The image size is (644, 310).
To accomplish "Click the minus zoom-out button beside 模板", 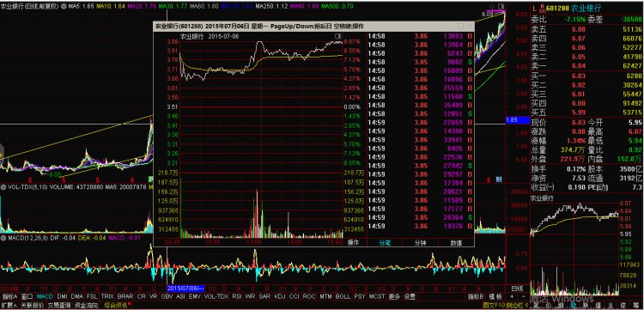I will pos(523,296).
